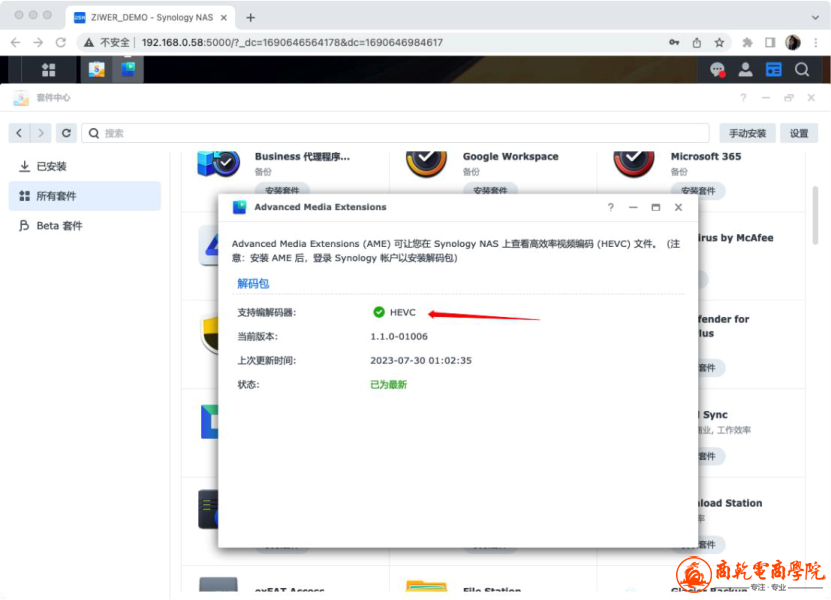Expand the browser tab list chevron
The height and width of the screenshot is (600, 831).
815,17
